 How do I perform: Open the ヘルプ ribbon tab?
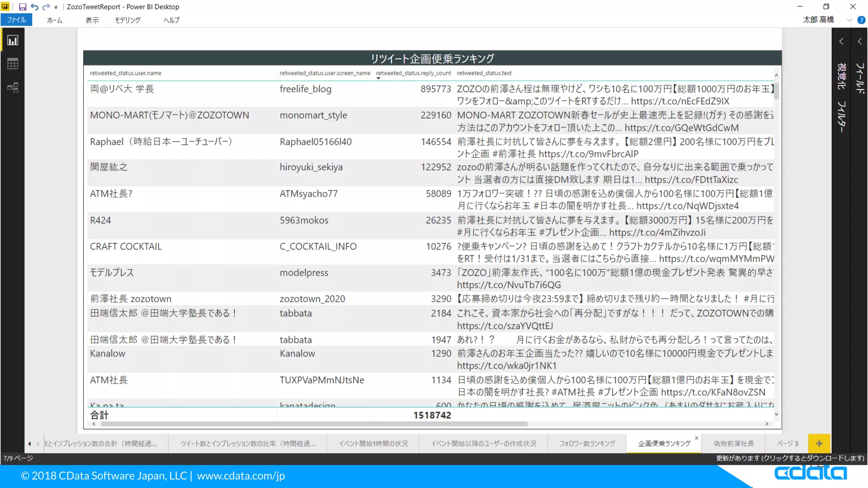tap(172, 20)
